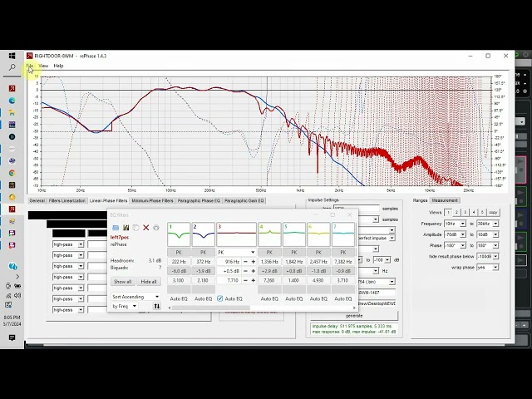Screen dimensions: 532x399
Task: Decrease the +0.5 dB gain with minus
Action: pyautogui.click(x=246, y=271)
